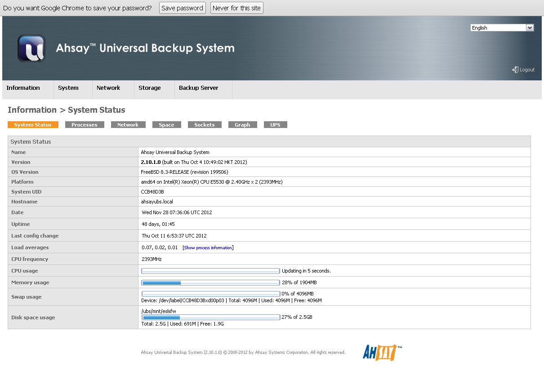
Task: Click the version number 2.10.1.0
Action: coord(151,162)
